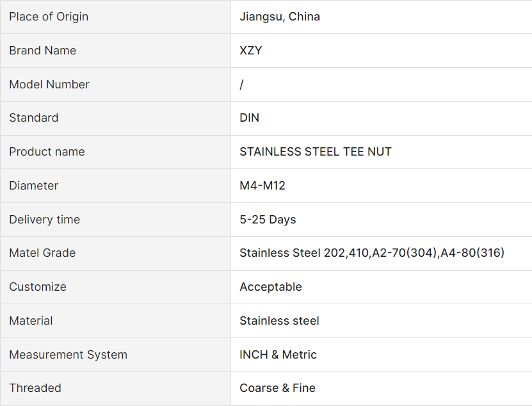The width and height of the screenshot is (532, 406).
Task: Click the "Place of Origin" label cell
Action: (49, 17)
